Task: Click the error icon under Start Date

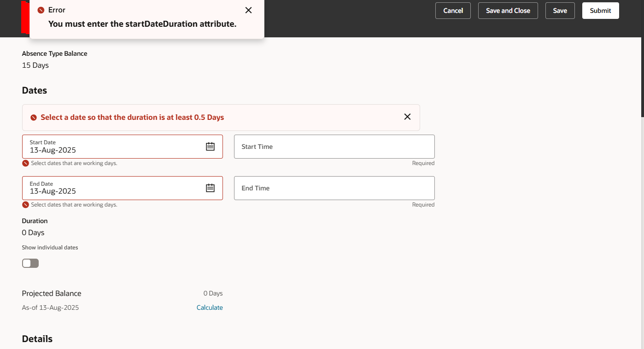Action: click(26, 163)
